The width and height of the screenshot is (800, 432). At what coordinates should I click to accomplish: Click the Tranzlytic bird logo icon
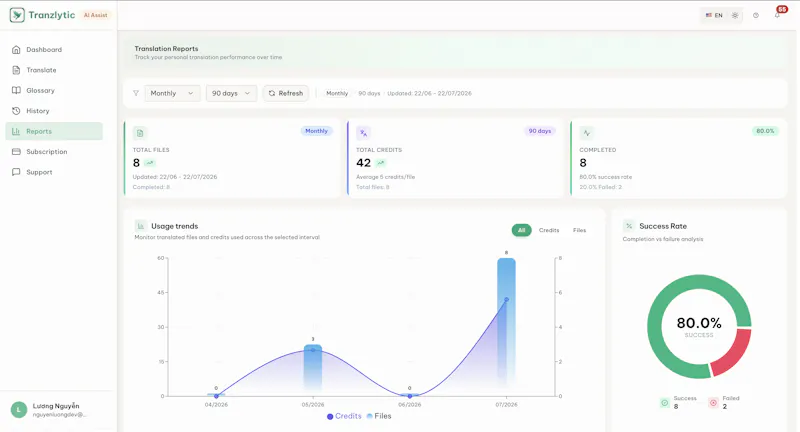17,15
